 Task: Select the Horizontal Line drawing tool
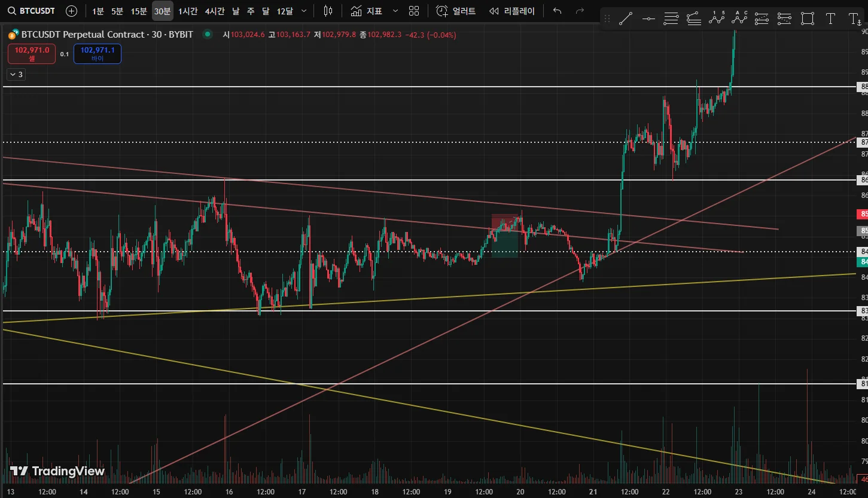(x=648, y=19)
